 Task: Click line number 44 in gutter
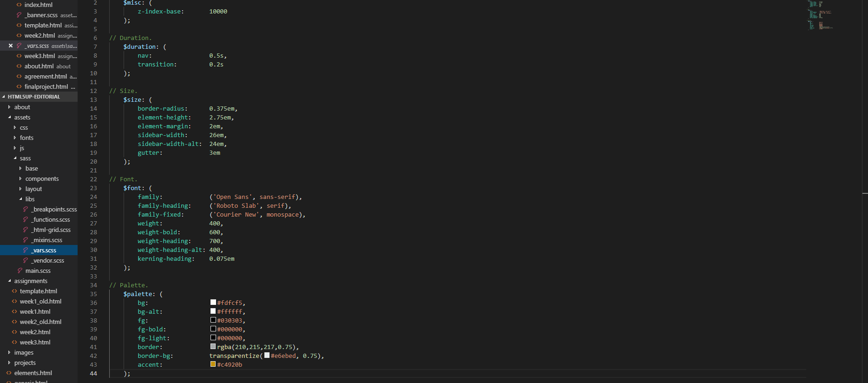coord(93,373)
